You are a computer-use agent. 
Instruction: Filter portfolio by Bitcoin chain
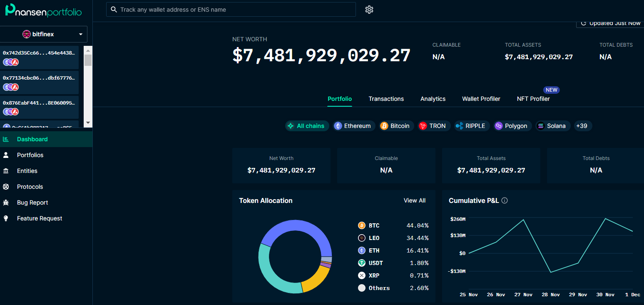pos(395,126)
